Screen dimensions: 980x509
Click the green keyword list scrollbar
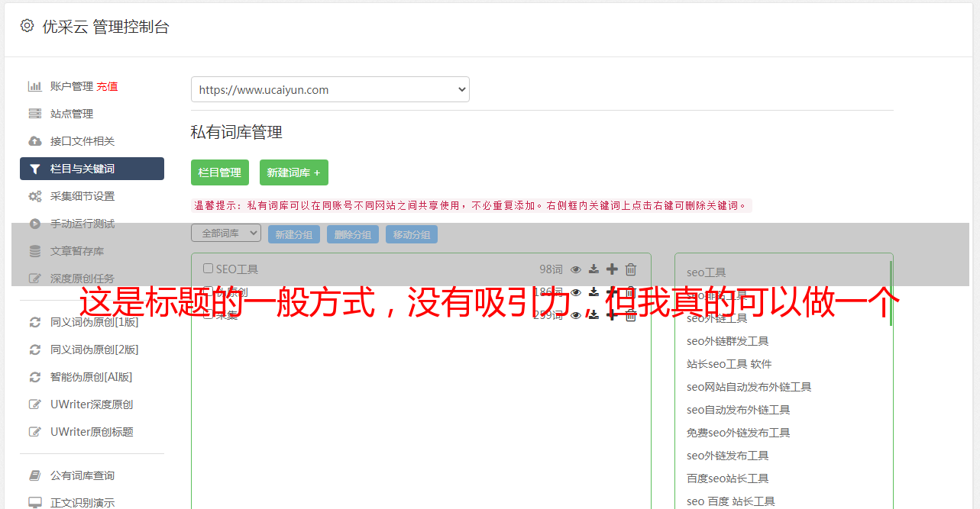891,293
